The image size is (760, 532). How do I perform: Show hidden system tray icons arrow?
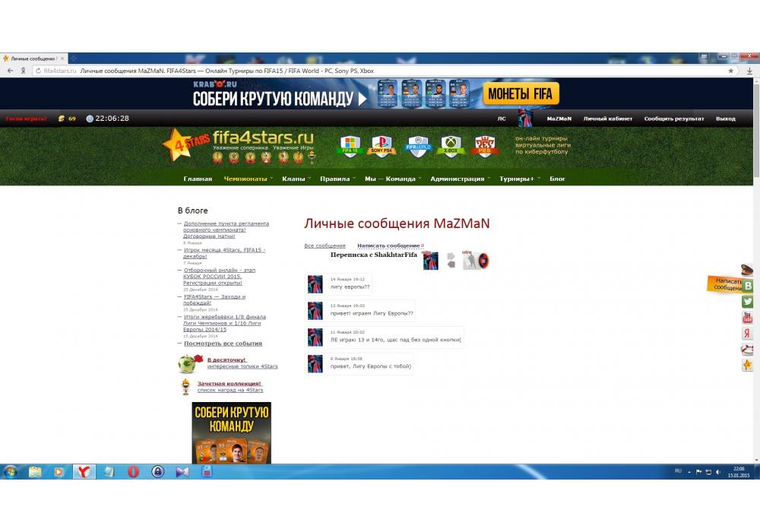(x=689, y=472)
